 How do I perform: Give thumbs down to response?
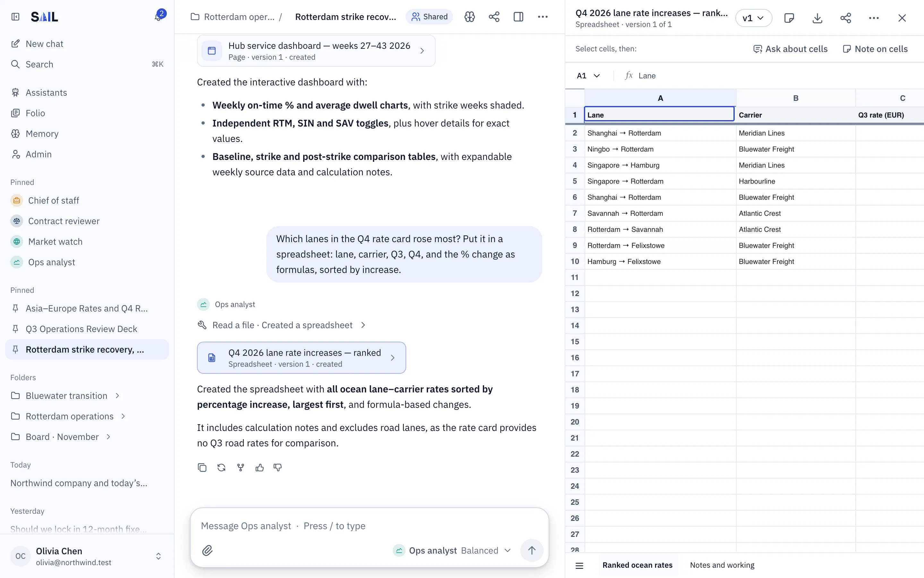(x=278, y=468)
